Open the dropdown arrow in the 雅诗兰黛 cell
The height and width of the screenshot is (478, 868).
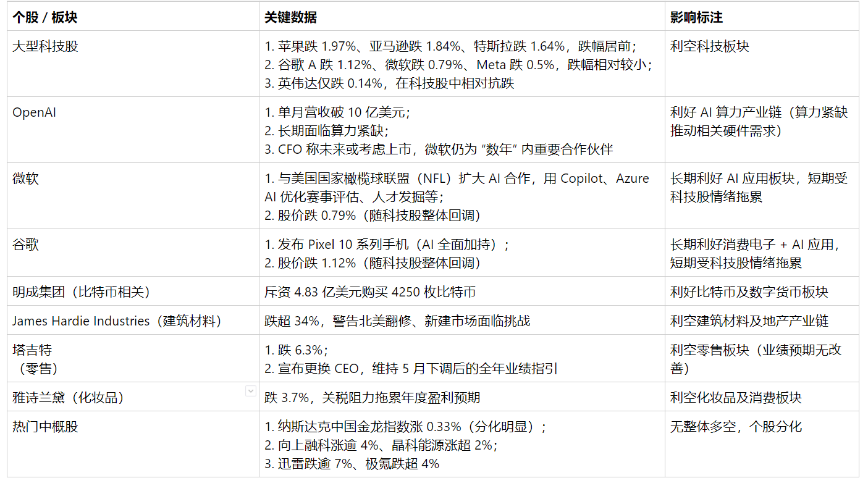point(250,390)
